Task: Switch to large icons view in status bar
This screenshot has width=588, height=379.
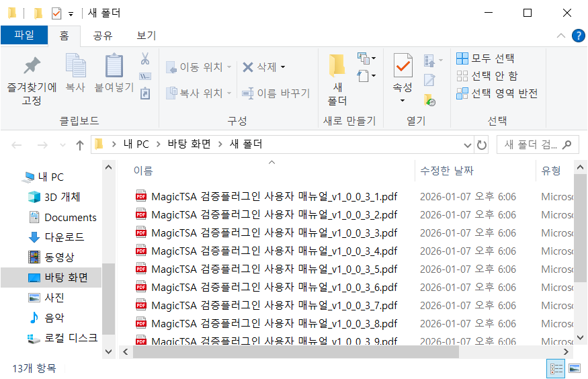Action: pyautogui.click(x=575, y=369)
